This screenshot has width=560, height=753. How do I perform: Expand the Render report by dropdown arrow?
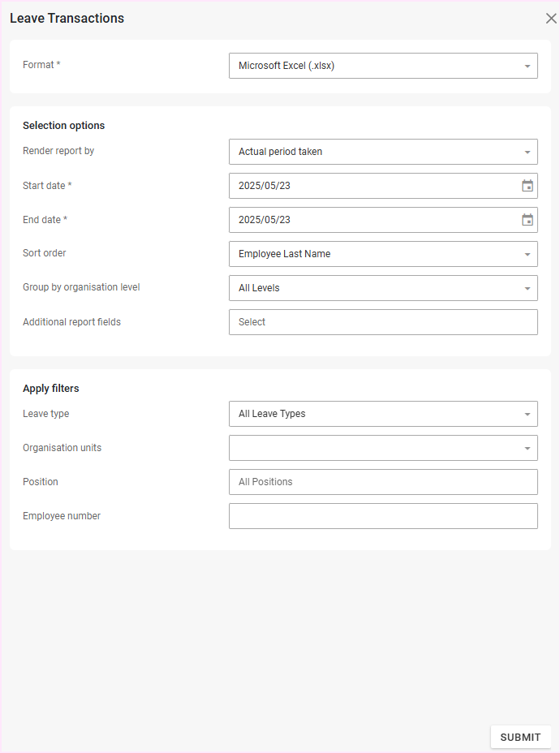pyautogui.click(x=528, y=152)
